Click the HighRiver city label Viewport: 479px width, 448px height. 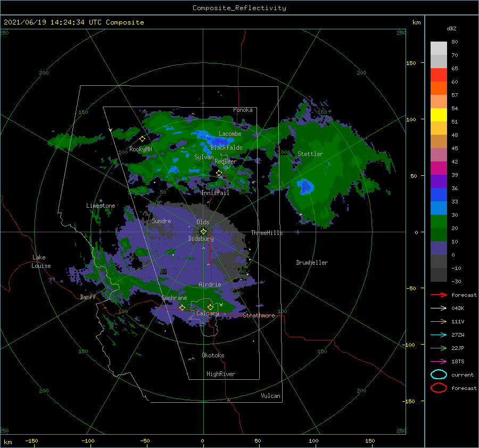tap(221, 374)
